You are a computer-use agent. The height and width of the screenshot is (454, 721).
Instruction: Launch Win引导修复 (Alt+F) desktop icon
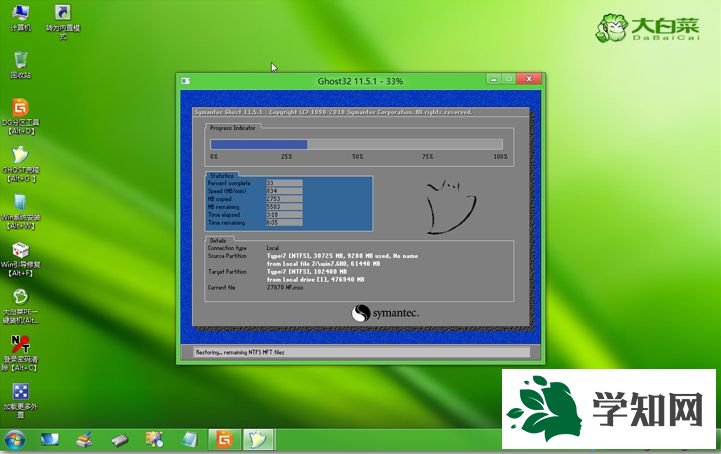coord(21,259)
